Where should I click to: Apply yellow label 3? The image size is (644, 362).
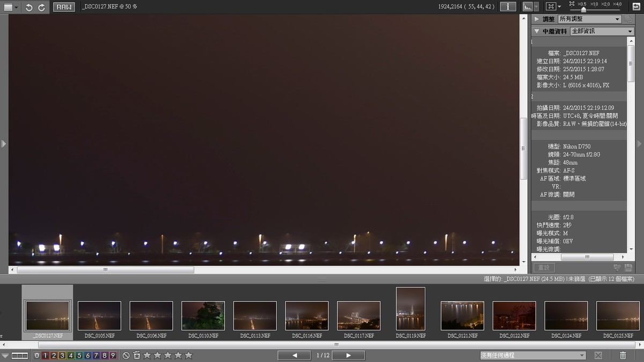tap(62, 355)
